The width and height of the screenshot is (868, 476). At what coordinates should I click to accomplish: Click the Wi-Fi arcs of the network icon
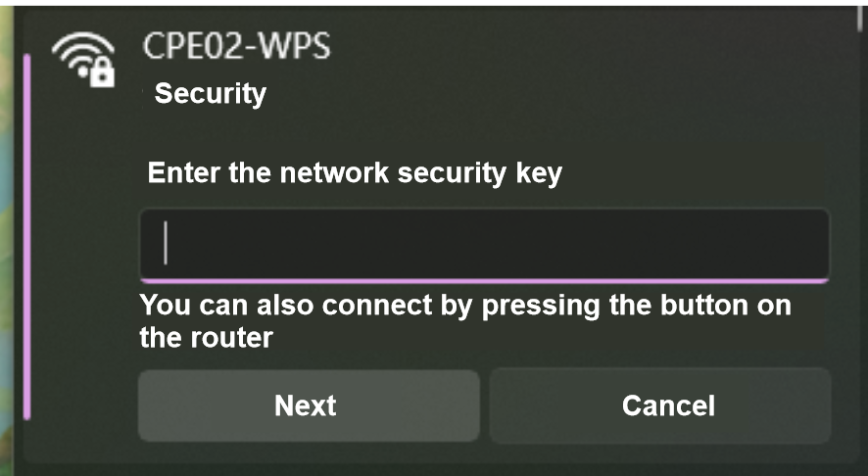pos(84,55)
